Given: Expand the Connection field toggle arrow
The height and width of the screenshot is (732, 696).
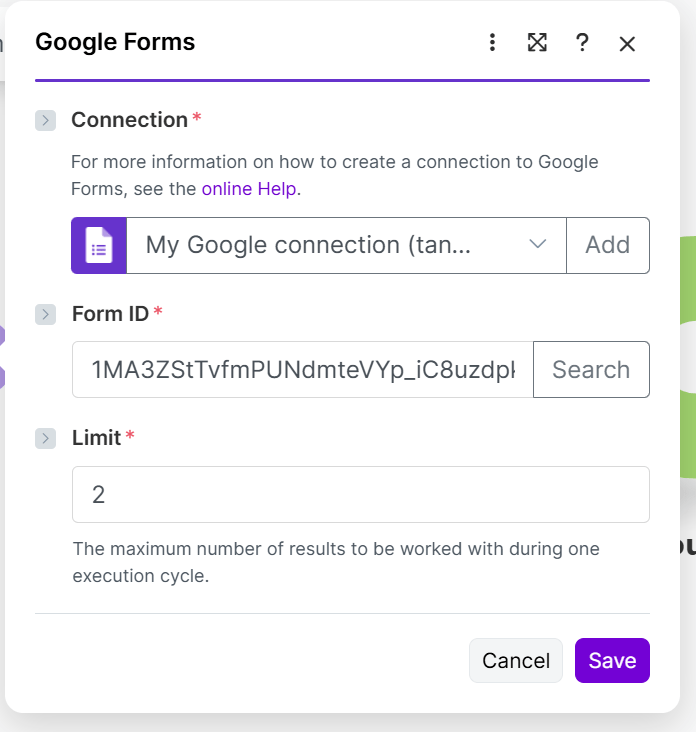Looking at the screenshot, I should click(x=45, y=120).
